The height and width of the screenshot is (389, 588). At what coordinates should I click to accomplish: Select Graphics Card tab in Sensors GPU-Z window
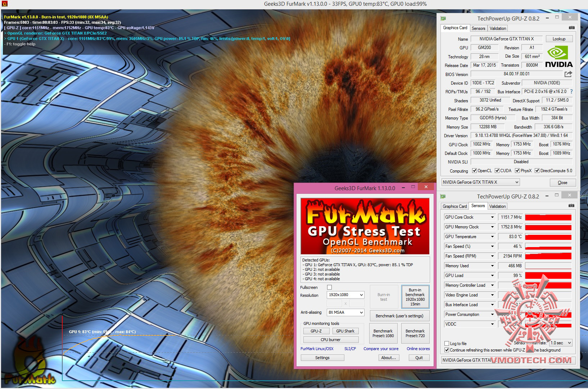click(x=455, y=206)
